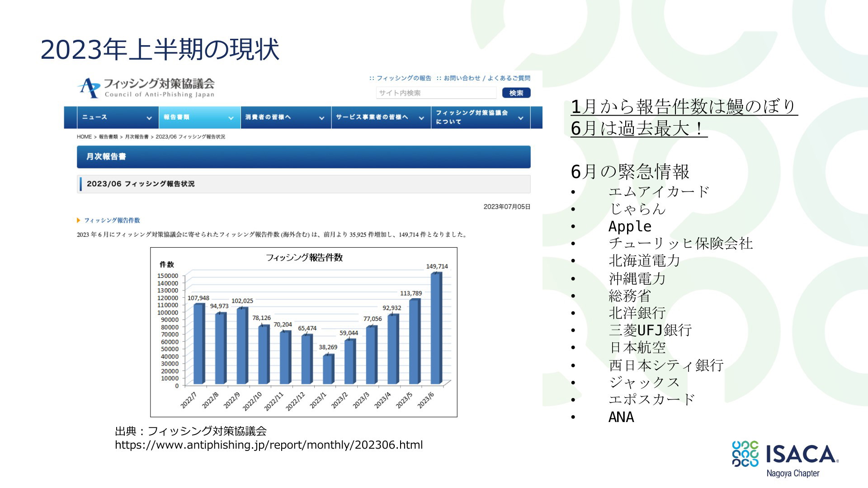
Task: Click the chart bar labeled 149,714
Action: [436, 328]
